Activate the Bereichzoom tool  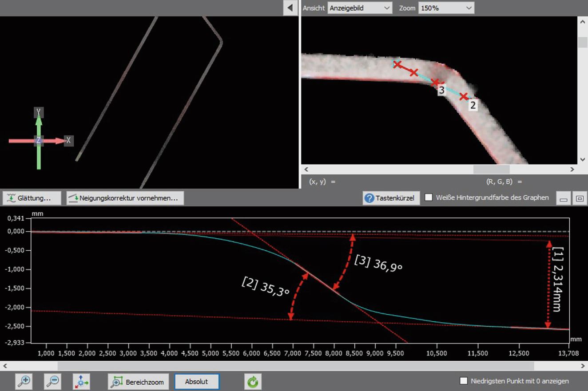[x=139, y=381]
